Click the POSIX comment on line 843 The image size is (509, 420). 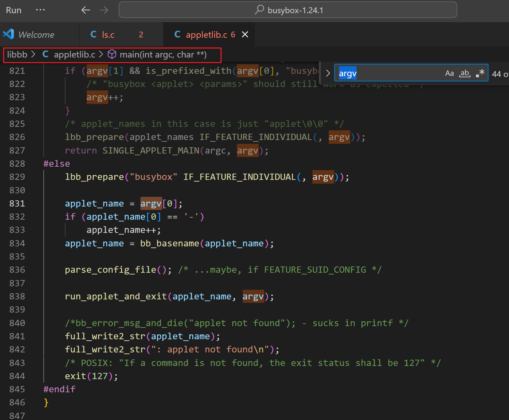click(253, 363)
